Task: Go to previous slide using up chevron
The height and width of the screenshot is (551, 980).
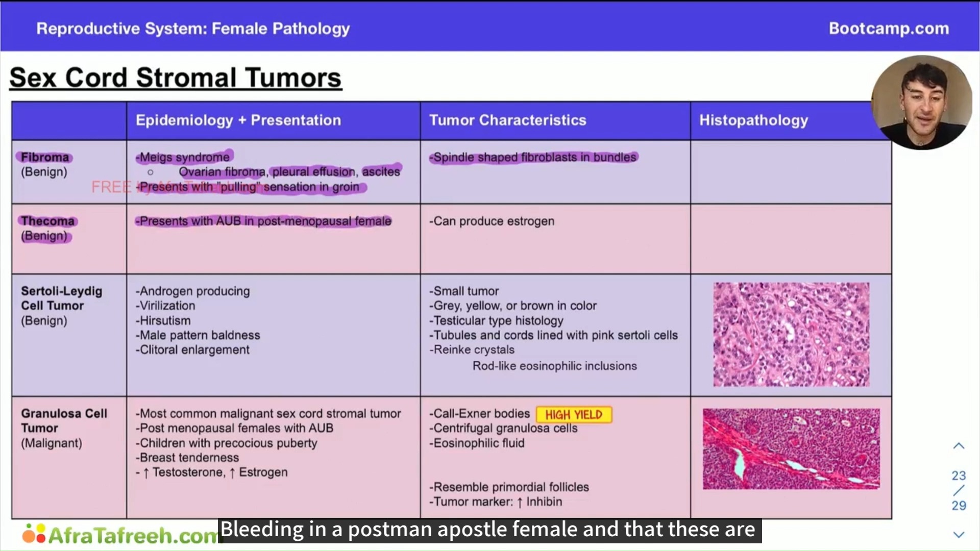Action: pyautogui.click(x=959, y=446)
